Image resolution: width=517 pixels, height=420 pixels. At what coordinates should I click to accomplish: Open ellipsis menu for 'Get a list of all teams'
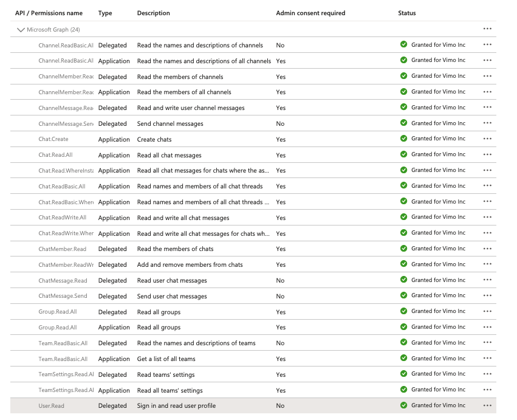tap(487, 359)
